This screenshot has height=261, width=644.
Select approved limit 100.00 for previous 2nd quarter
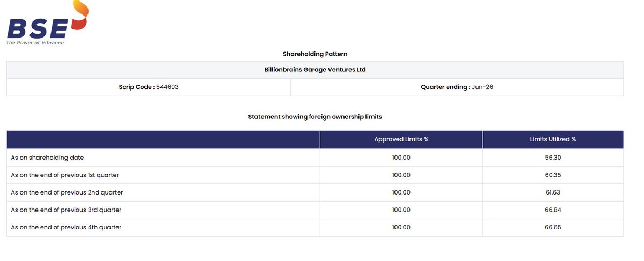pyautogui.click(x=401, y=192)
